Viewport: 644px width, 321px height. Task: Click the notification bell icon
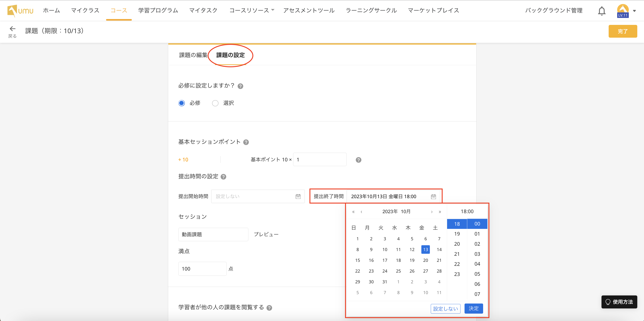coord(601,11)
